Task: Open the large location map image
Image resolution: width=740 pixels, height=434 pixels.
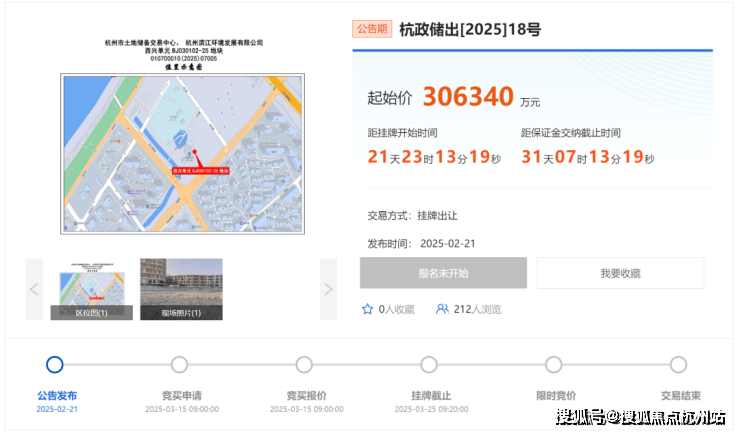Action: (183, 154)
